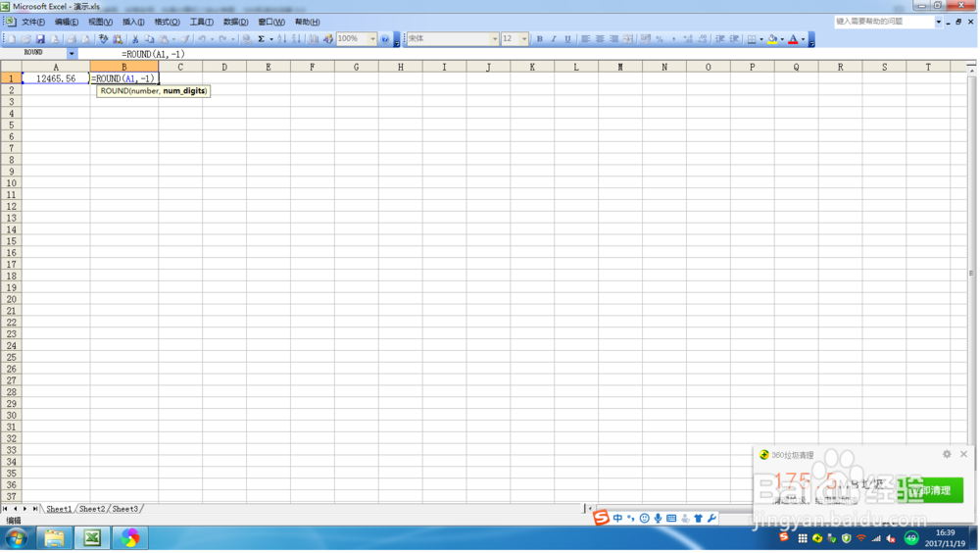
Task: Click the blue Help question-mark icon
Action: pyautogui.click(x=385, y=39)
